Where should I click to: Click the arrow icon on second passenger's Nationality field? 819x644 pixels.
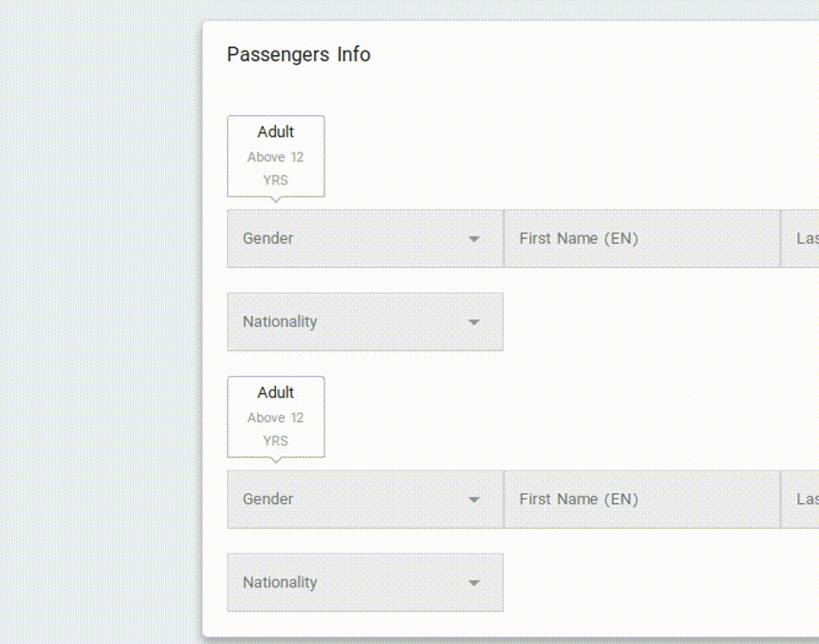474,584
